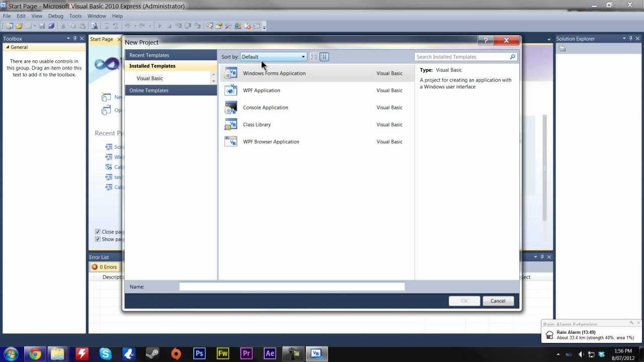Screen dimensions: 644x362
Task: Select Visual Basic under Installed Templates
Action: pyautogui.click(x=149, y=78)
